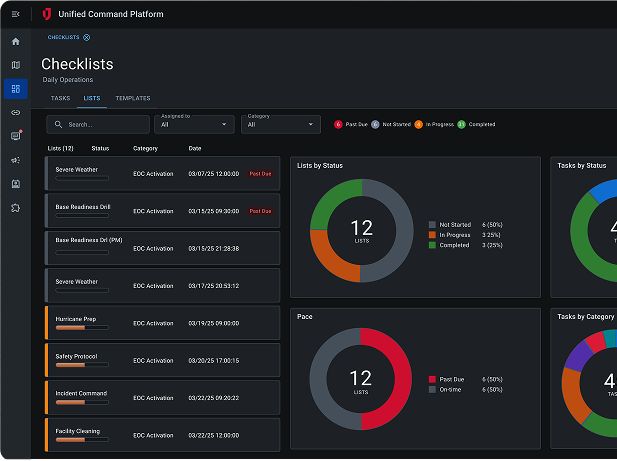Toggle the Completed status filter
Screen dimensions: 617x461
pyautogui.click(x=476, y=125)
